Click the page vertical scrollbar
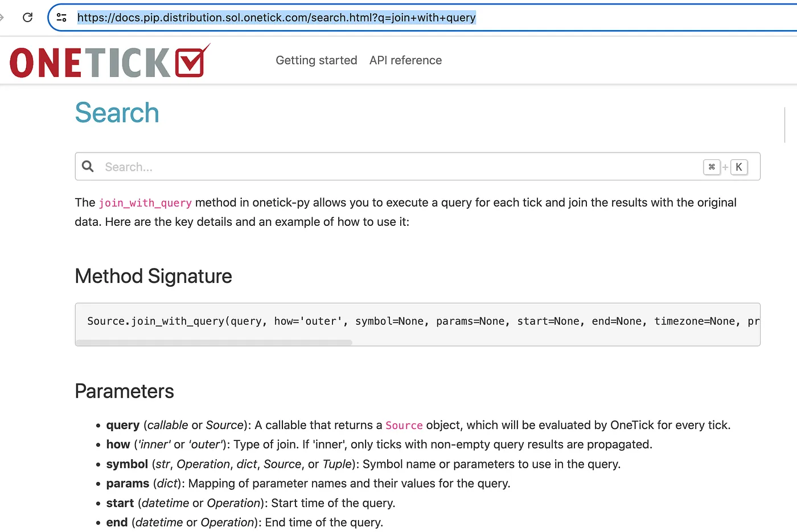Screen dimensions: 797x532 tap(784, 125)
